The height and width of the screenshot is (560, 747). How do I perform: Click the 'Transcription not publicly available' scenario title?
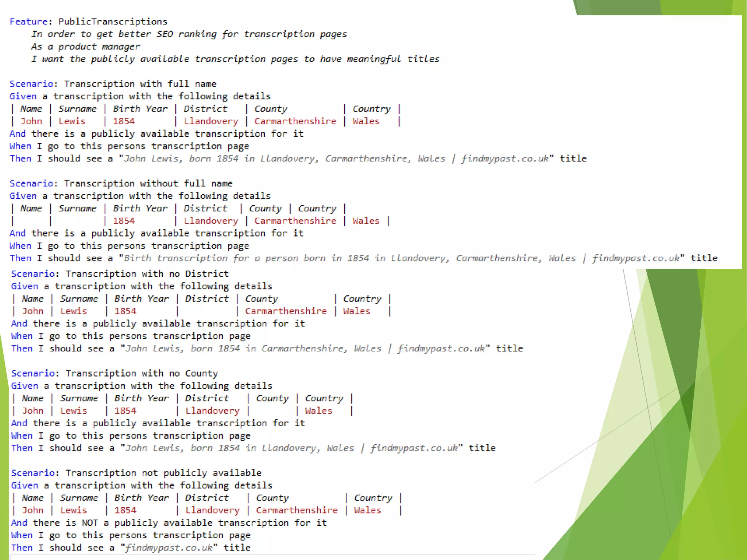163,473
